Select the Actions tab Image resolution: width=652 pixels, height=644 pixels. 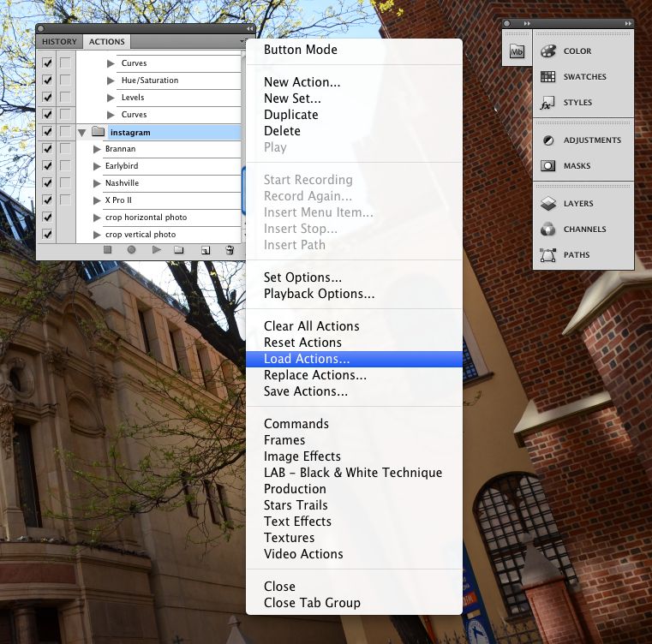[107, 42]
